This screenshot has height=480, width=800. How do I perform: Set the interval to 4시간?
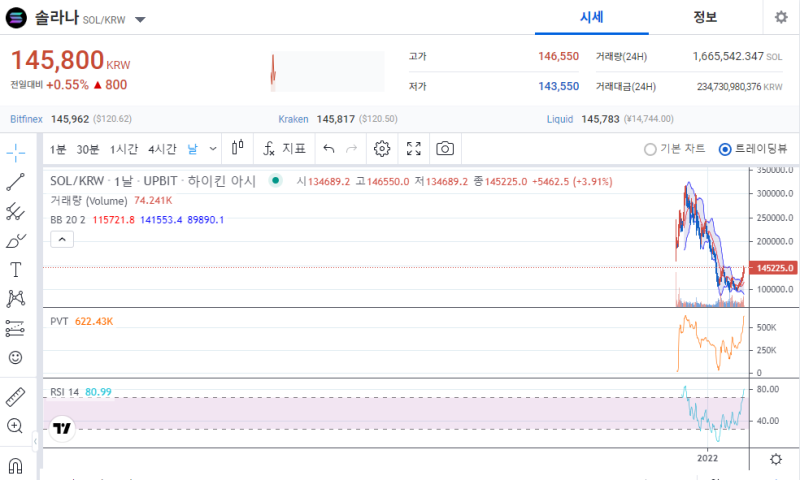162,149
